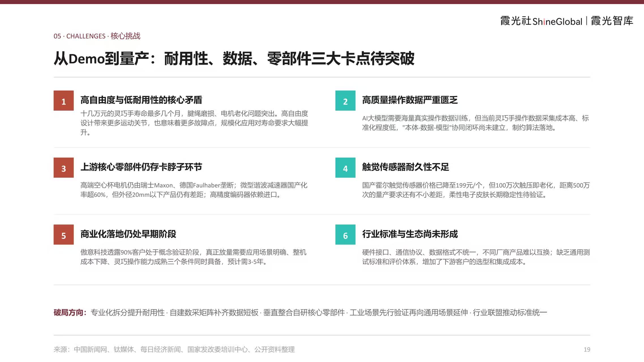The image size is (644, 362).
Task: Click the red number 3 badge
Action: tap(63, 168)
